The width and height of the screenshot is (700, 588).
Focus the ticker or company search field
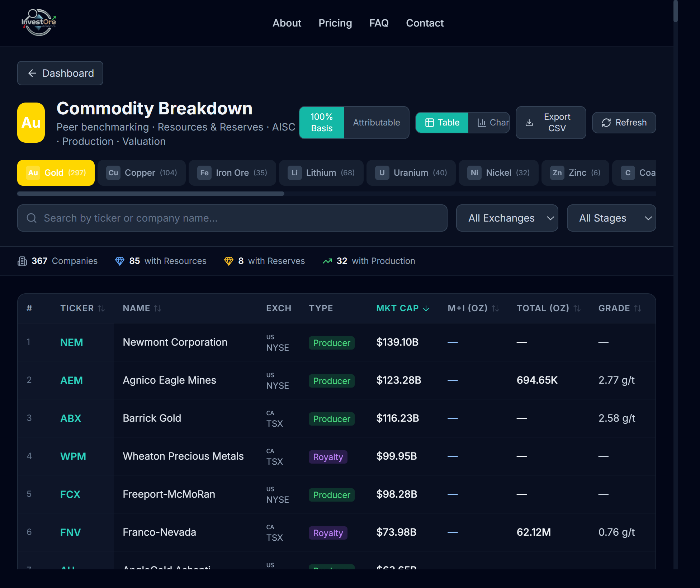232,218
